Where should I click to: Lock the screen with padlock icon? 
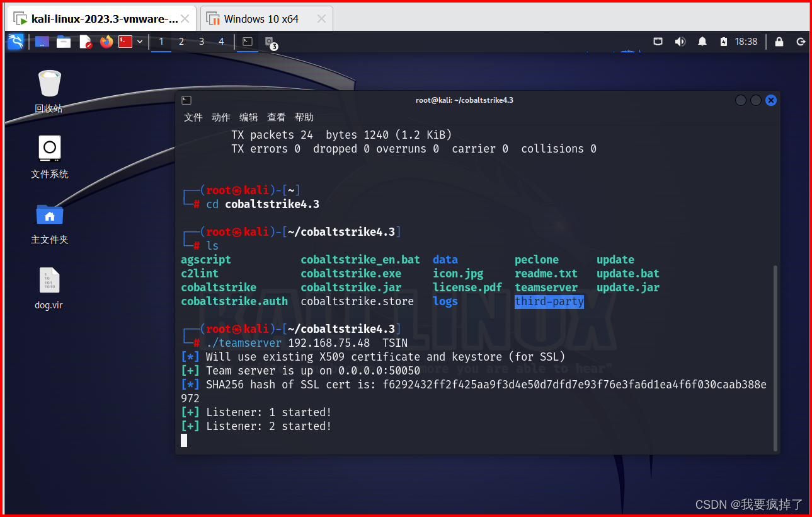click(779, 42)
